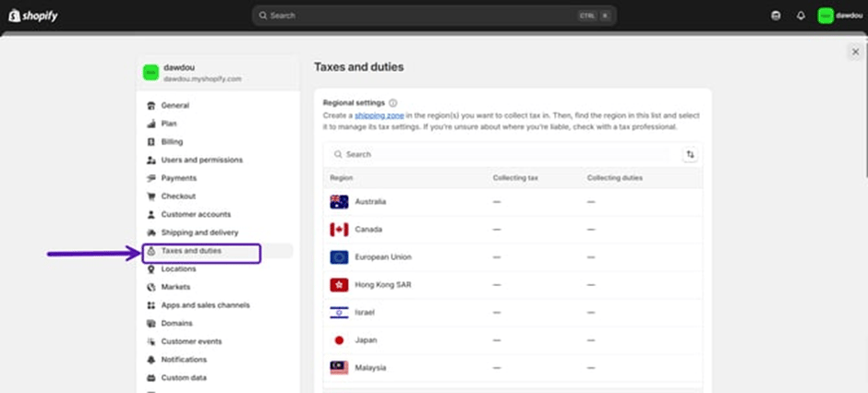The image size is (868, 393).
Task: Click the Customer events icon
Action: pyautogui.click(x=151, y=341)
